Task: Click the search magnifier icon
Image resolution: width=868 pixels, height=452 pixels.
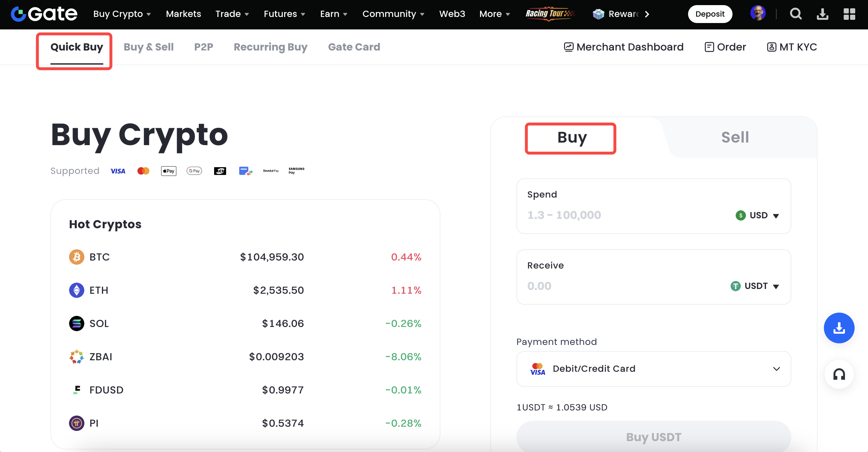Action: [795, 14]
